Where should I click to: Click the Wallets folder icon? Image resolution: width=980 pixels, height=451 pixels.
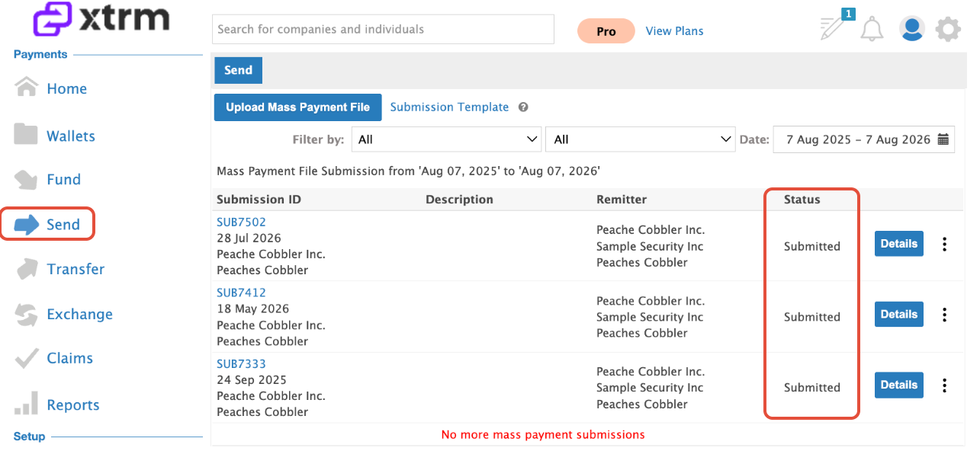pos(27,134)
